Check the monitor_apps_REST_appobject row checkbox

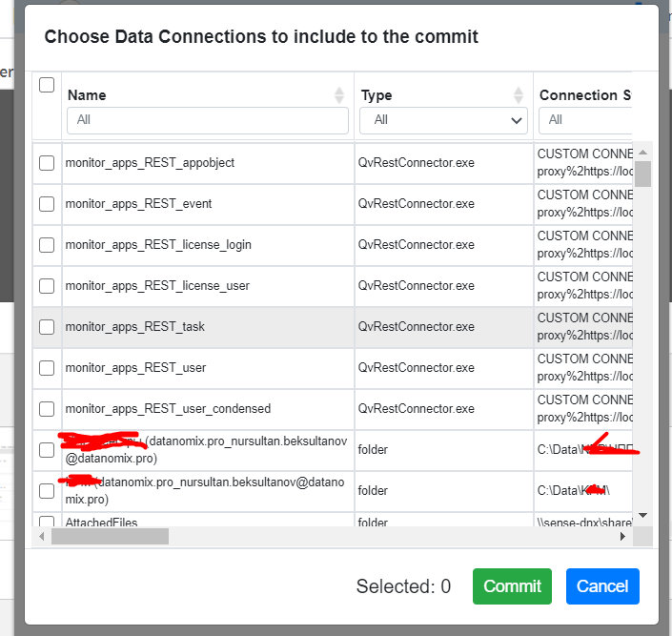pos(47,163)
